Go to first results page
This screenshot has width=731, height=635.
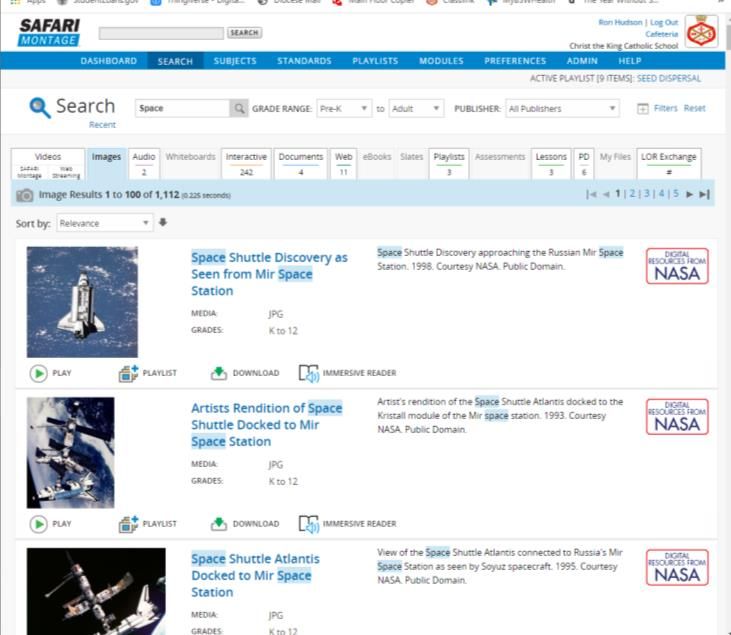pyautogui.click(x=591, y=194)
